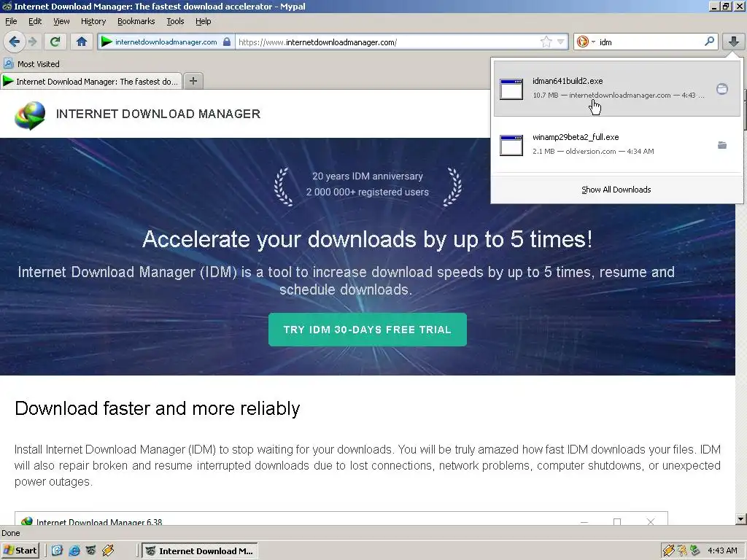Select the Internet Download Manager tab

click(91, 82)
